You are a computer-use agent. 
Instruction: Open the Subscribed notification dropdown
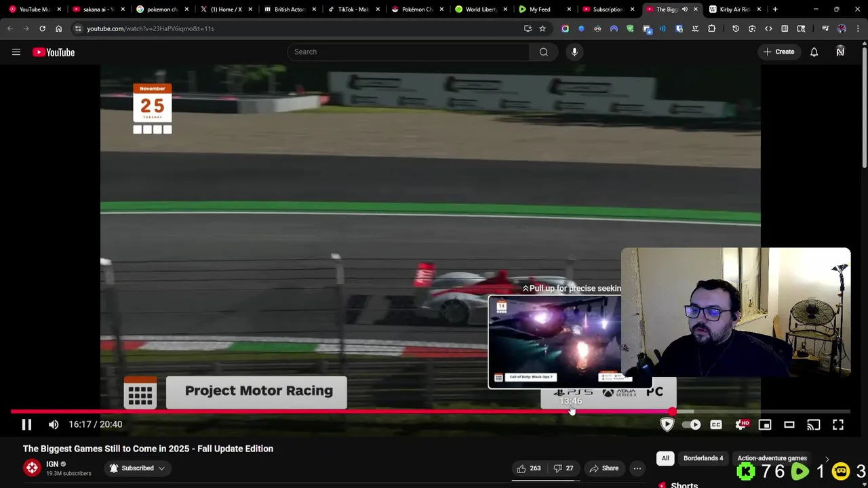click(137, 468)
